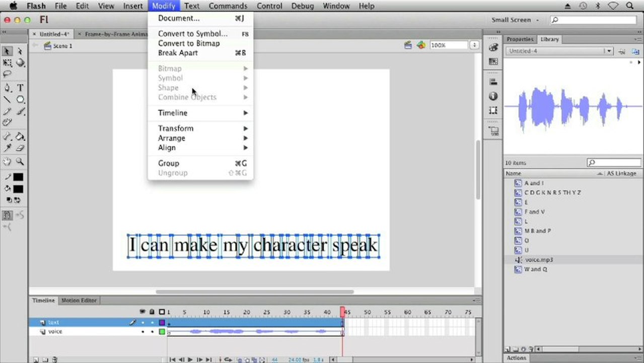Open the Swatches panel icon in dock
644x363 pixels.
coord(493,62)
